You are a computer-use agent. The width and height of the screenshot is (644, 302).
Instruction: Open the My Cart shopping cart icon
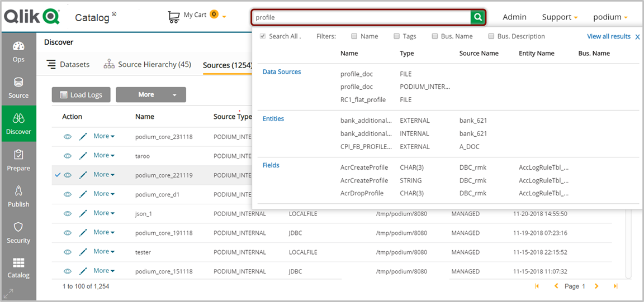(x=174, y=17)
